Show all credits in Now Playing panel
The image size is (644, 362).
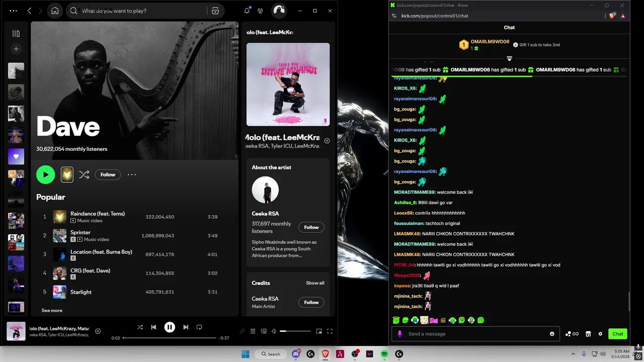pos(315,283)
